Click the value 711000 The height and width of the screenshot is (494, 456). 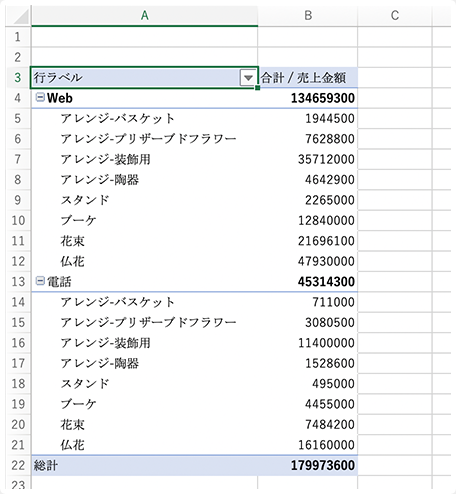[333, 302]
